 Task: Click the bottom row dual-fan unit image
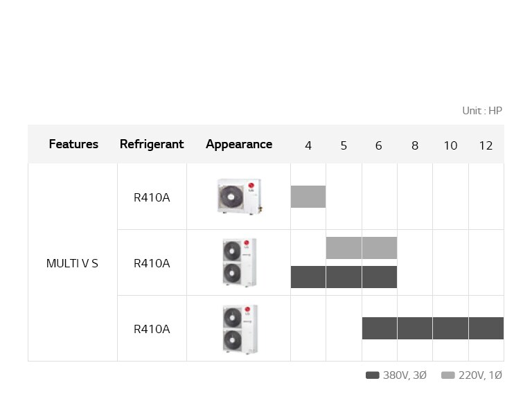click(x=239, y=328)
